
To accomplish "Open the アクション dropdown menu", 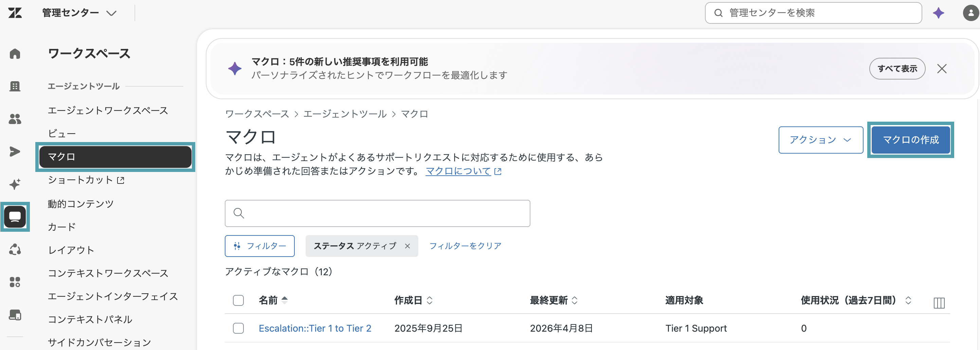I will pos(821,140).
